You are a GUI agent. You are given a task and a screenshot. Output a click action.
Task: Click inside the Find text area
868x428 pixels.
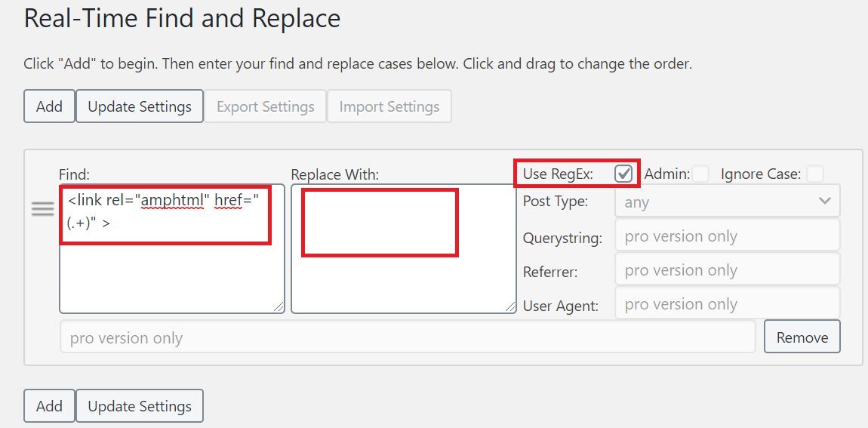coord(172,248)
